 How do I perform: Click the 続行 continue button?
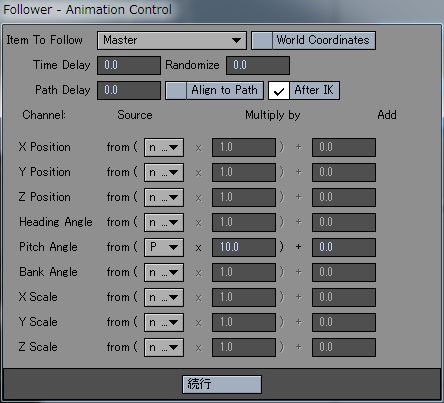pyautogui.click(x=222, y=384)
